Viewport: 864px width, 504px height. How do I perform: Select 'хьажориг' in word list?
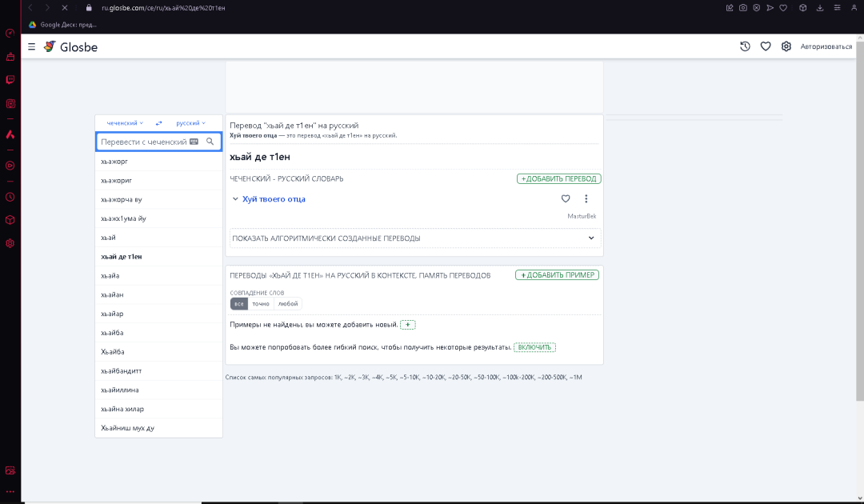(158, 180)
